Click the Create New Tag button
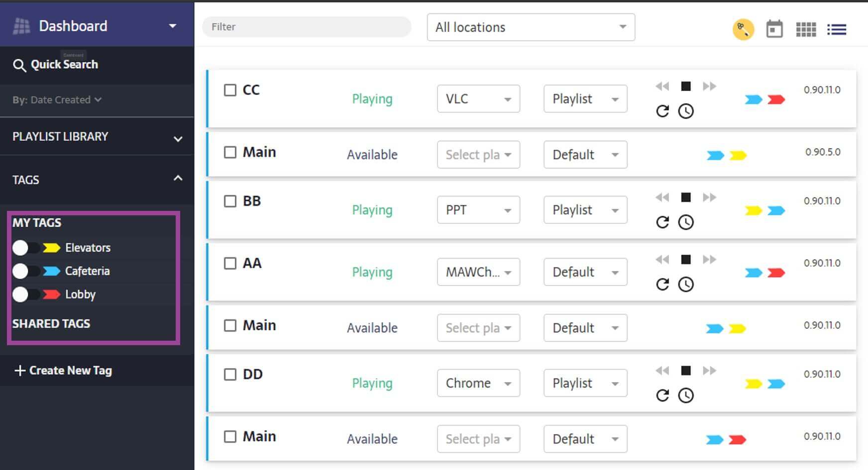This screenshot has width=868, height=470. click(x=63, y=371)
